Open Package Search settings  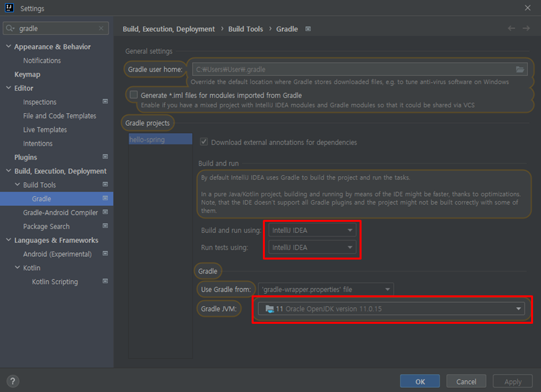(x=46, y=226)
